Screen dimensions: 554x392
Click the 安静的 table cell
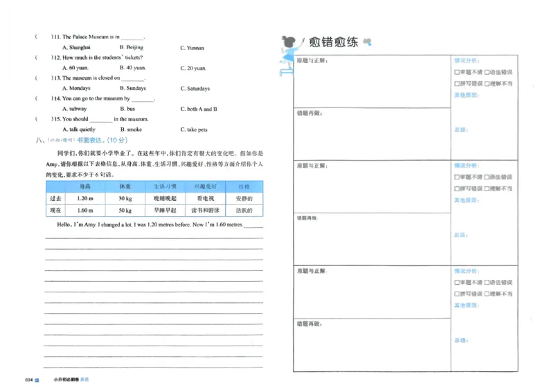pos(244,199)
